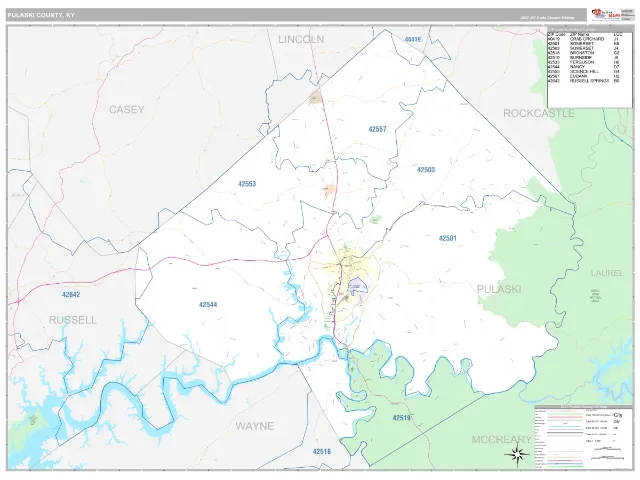The width and height of the screenshot is (640, 480).
Task: Select the ROCKCASTLE county label
Action: tap(538, 113)
